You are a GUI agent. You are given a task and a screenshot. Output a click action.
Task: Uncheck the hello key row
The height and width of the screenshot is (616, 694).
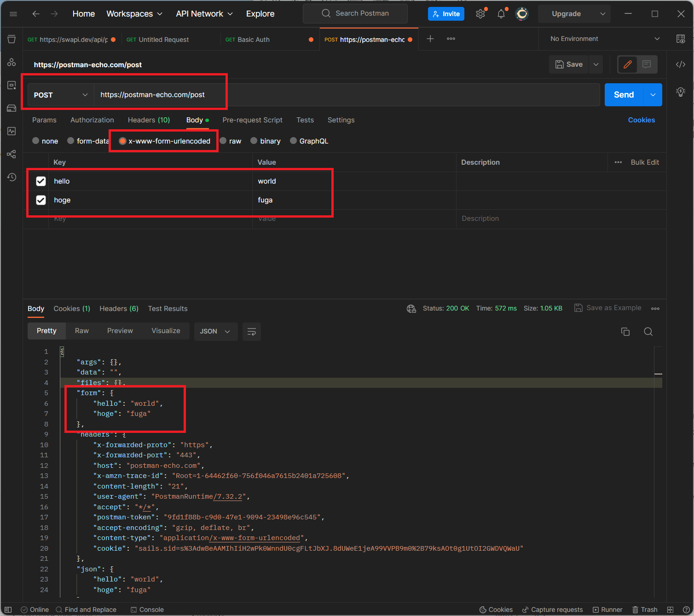[41, 181]
